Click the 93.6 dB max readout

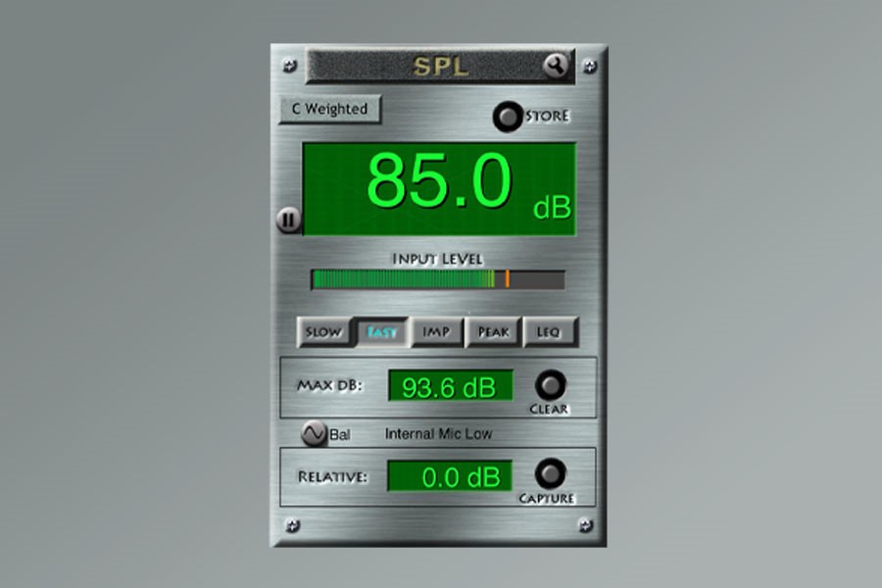(451, 386)
